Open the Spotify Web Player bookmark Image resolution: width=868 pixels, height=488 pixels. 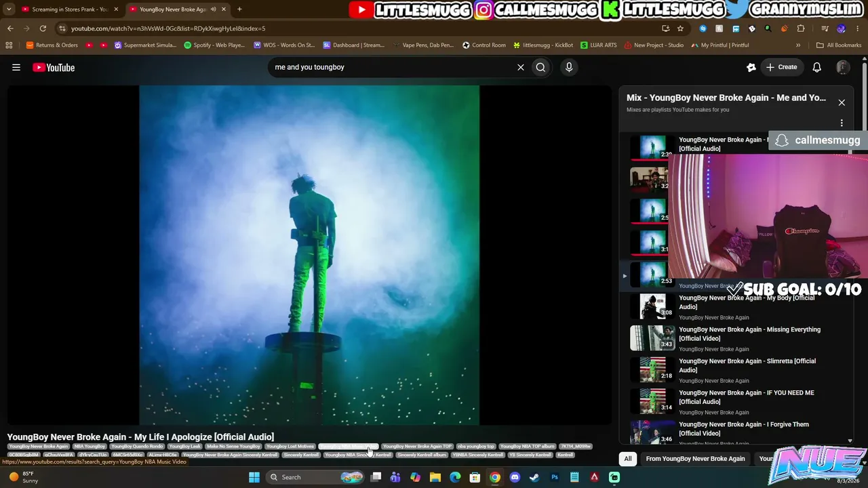coord(214,45)
